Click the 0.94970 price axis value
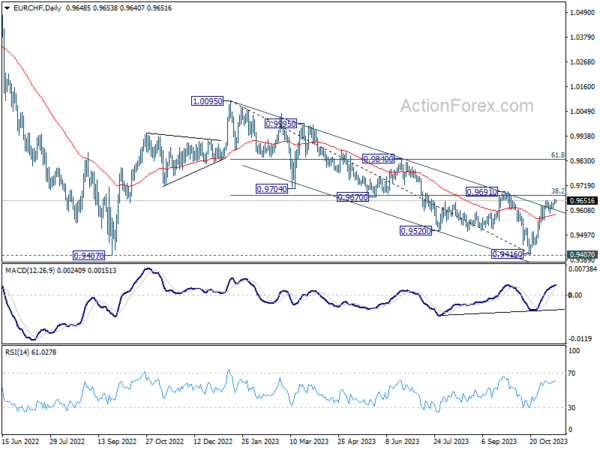Viewport: 600px width, 450px height. (582, 235)
